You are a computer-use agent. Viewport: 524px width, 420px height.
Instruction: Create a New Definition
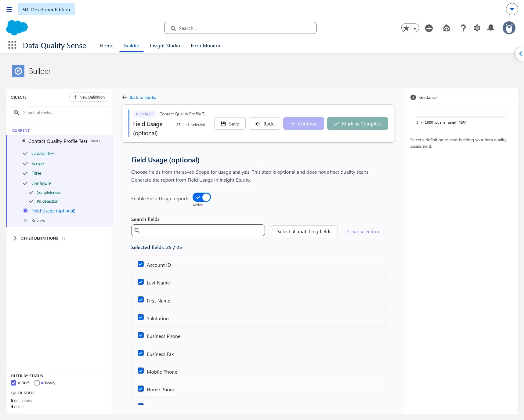pos(89,97)
